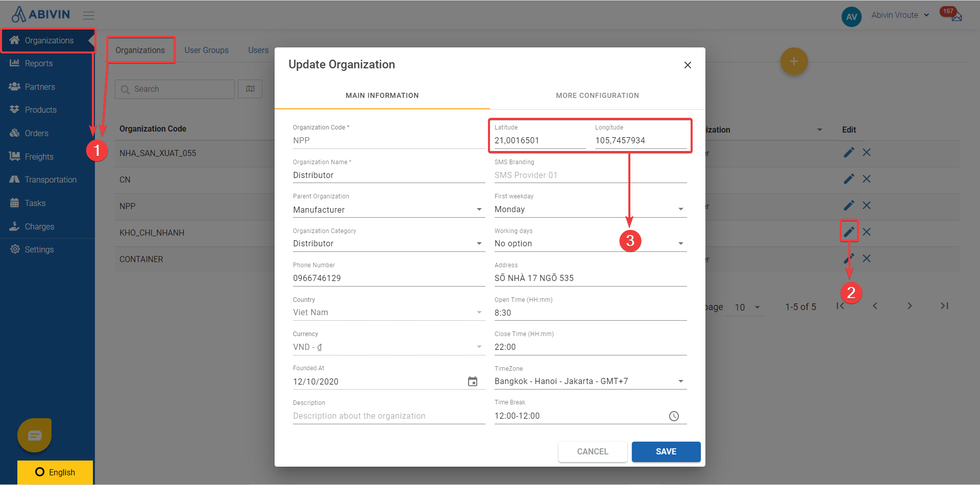Expand the Abivin Vroute account dropdown
Viewport: 980px width, 485px height.
tap(900, 15)
